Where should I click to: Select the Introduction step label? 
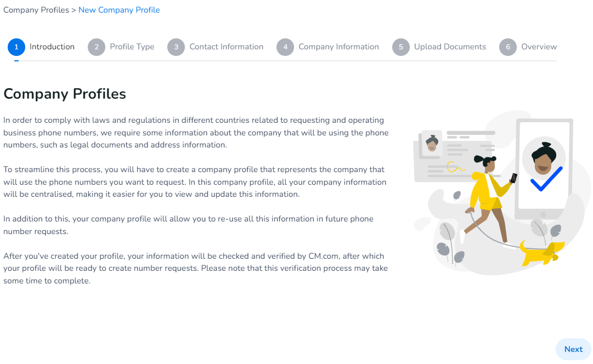click(x=52, y=47)
